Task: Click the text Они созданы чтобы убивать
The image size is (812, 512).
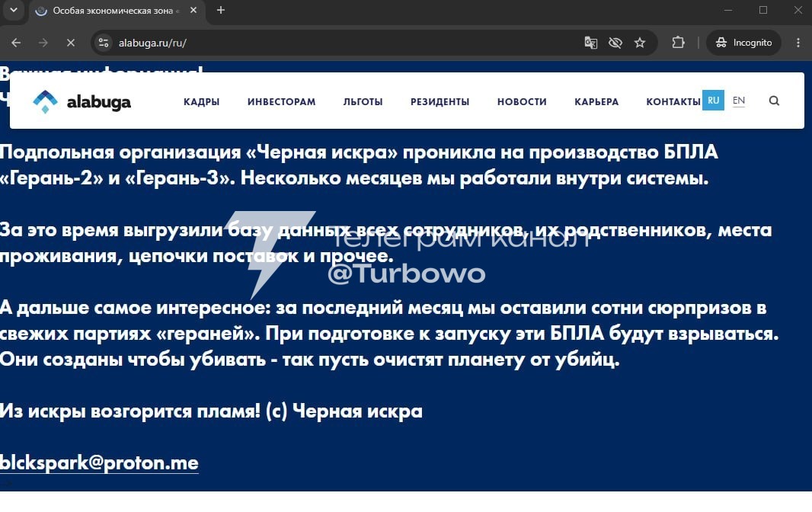Action: coord(133,359)
